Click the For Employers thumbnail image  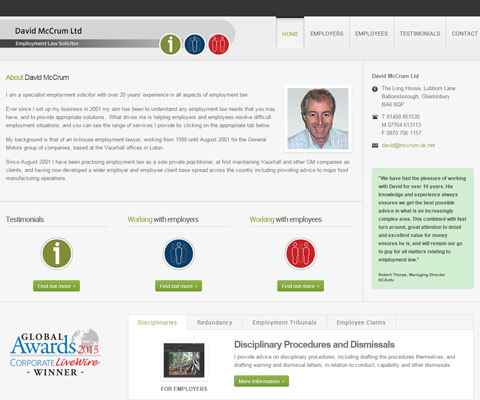pos(184,360)
